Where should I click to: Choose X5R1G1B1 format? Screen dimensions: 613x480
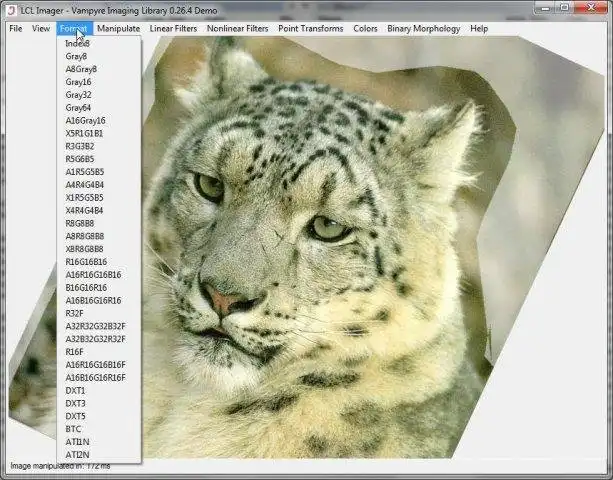(99, 133)
